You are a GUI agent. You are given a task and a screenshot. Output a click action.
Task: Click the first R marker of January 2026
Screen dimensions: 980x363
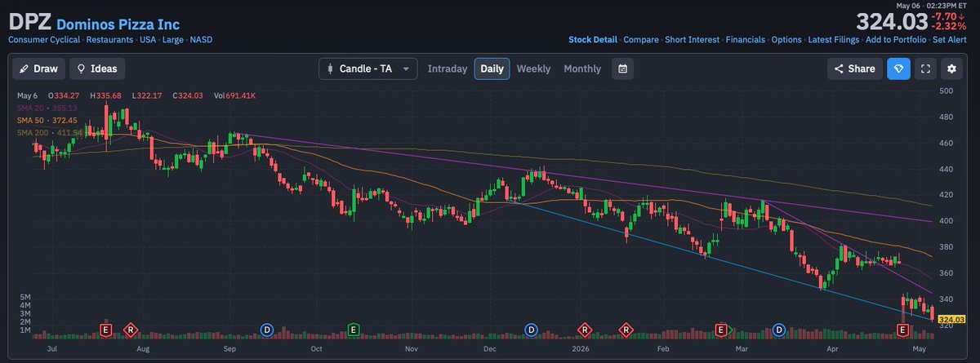tap(585, 330)
